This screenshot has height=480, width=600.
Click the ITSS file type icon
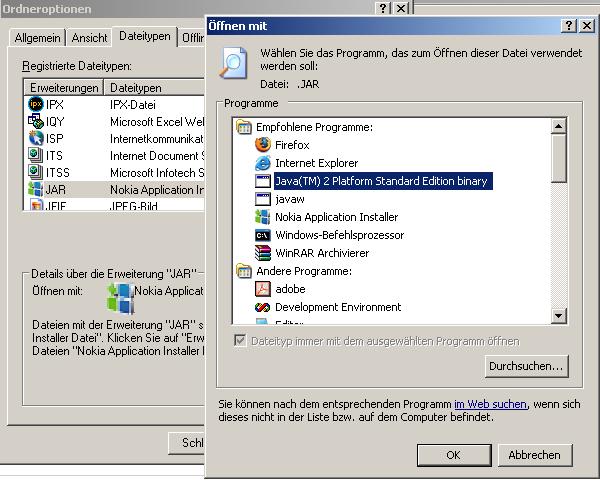point(36,172)
